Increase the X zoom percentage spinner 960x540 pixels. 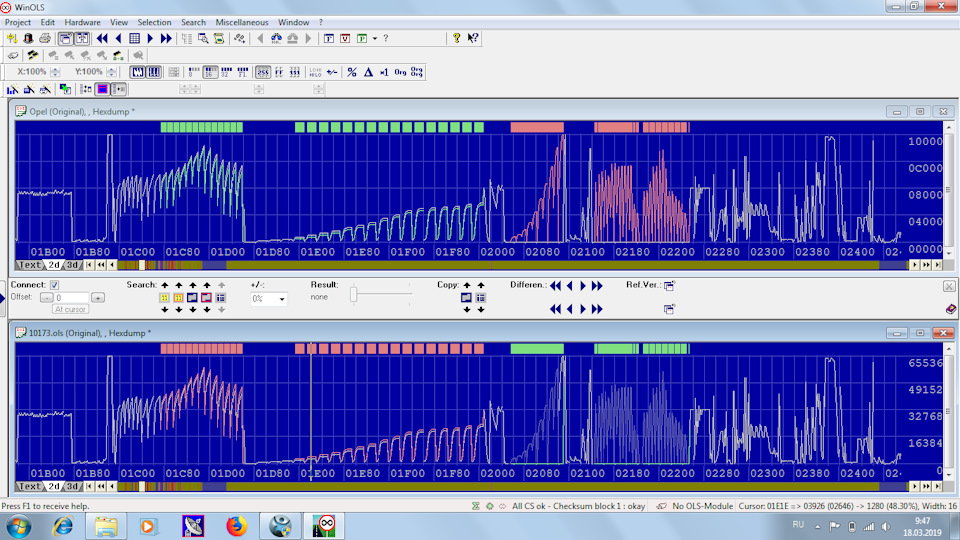click(54, 69)
